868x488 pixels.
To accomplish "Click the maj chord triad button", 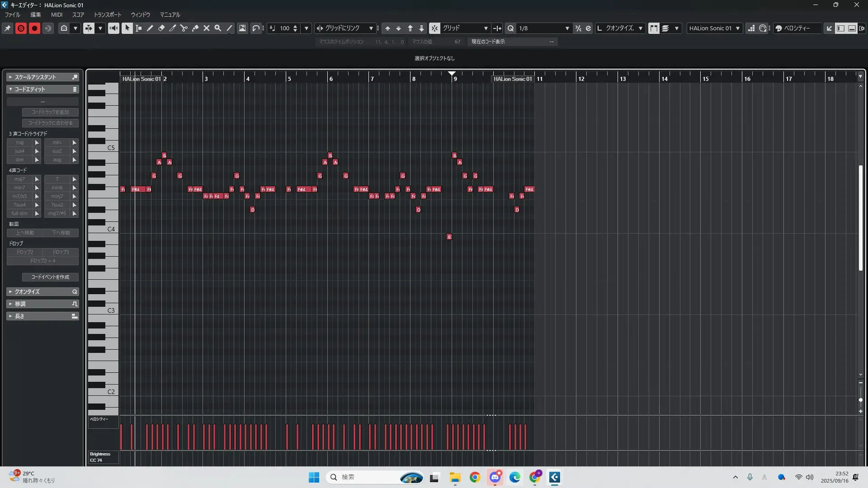I will click(20, 142).
